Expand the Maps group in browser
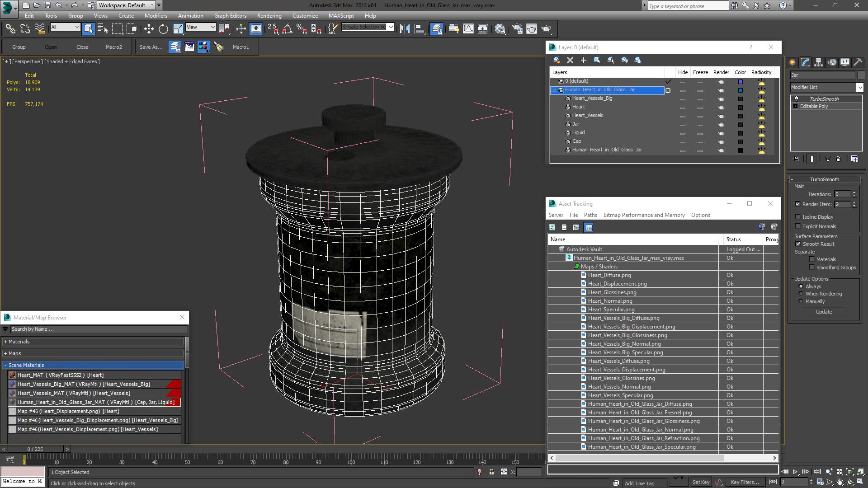The height and width of the screenshot is (488, 868). [93, 353]
